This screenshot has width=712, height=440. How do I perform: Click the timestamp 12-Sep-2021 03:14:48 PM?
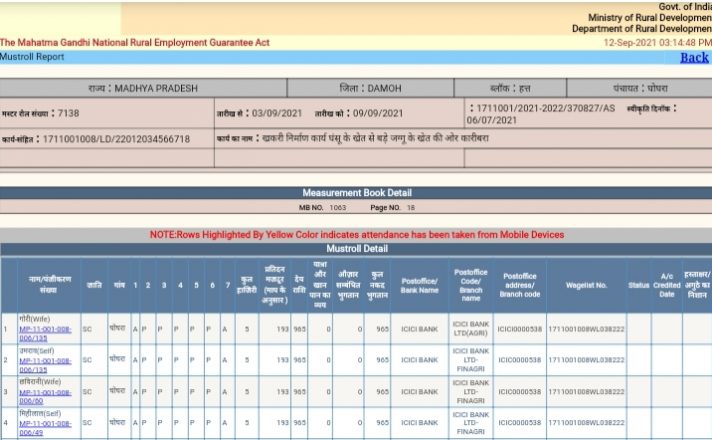point(658,43)
